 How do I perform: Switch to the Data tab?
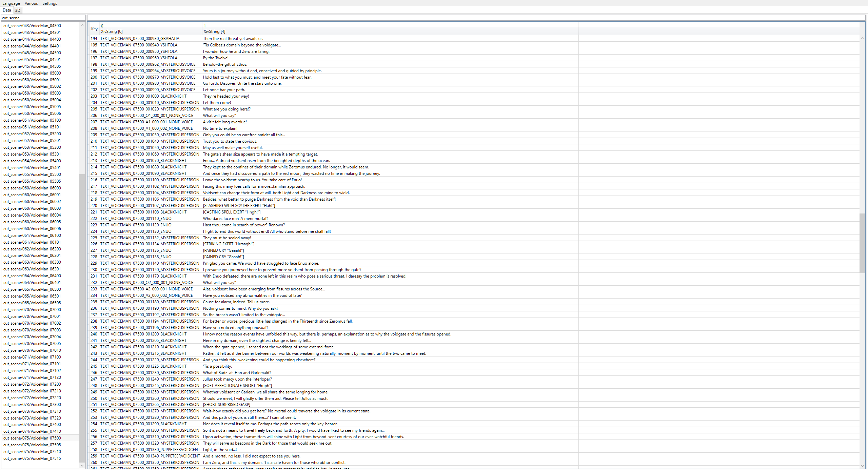coord(7,11)
